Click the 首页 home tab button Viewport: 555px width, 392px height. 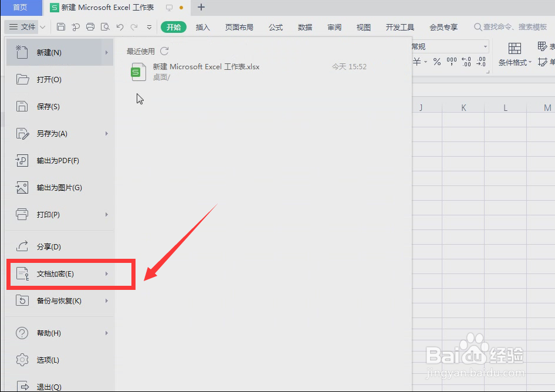coord(21,8)
